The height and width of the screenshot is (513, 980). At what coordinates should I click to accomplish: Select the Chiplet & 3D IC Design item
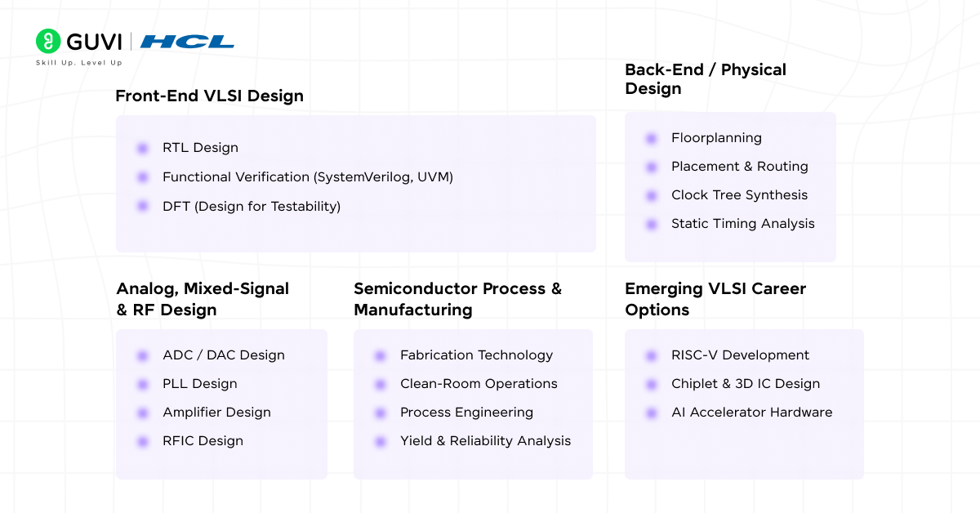point(745,384)
